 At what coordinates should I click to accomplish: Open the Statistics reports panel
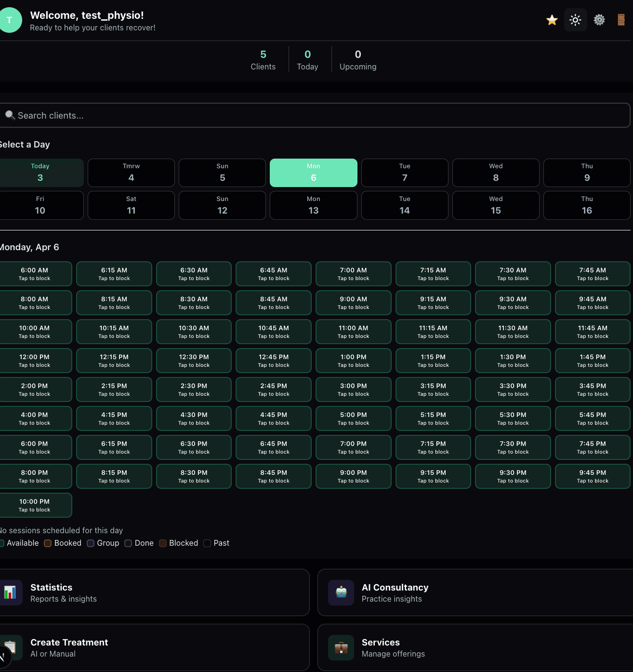(154, 592)
